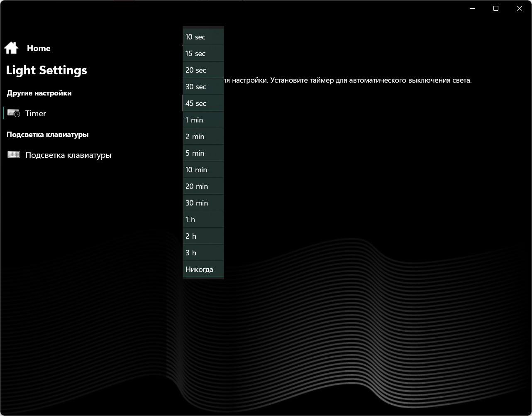Select 10 sec timer option
The height and width of the screenshot is (416, 532).
pyautogui.click(x=203, y=37)
